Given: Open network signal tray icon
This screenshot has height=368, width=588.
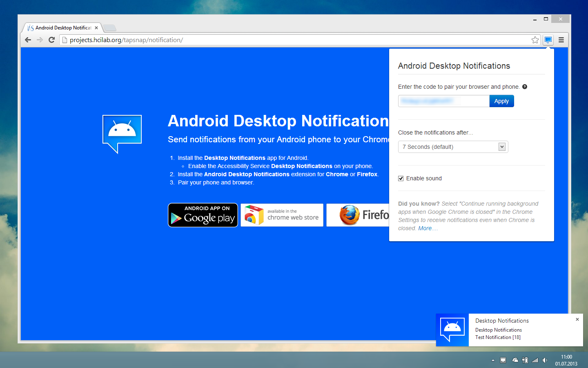Looking at the screenshot, I should (x=535, y=360).
